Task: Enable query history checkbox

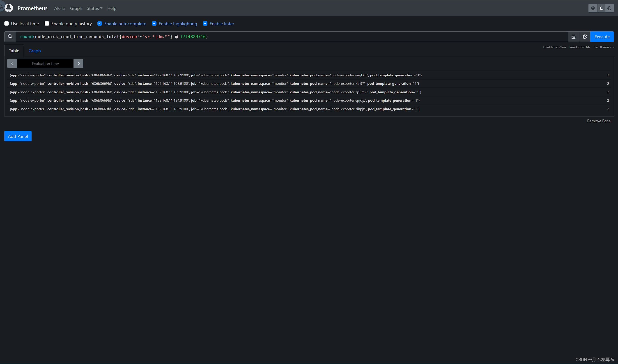Action: tap(47, 23)
